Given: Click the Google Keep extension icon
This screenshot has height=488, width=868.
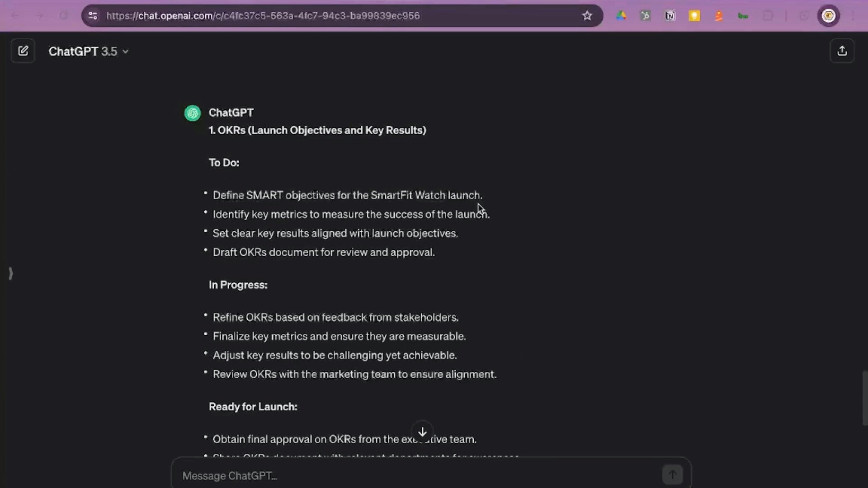Looking at the screenshot, I should [694, 16].
